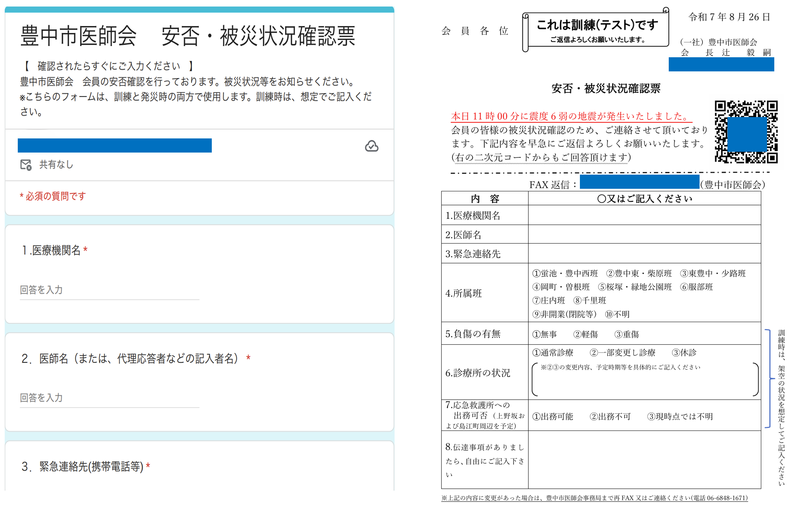Select option ⑥服部班
Screen dimensions: 812x516
[696, 287]
